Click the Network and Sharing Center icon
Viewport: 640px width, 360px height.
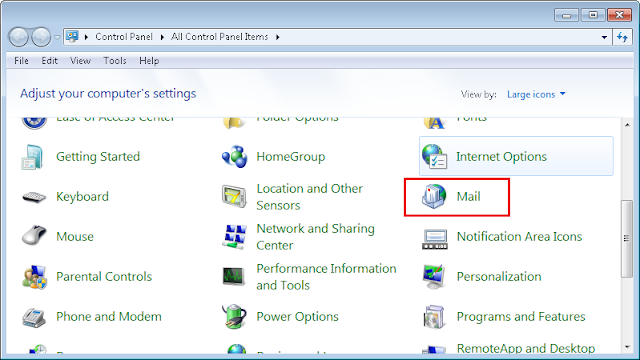(234, 236)
